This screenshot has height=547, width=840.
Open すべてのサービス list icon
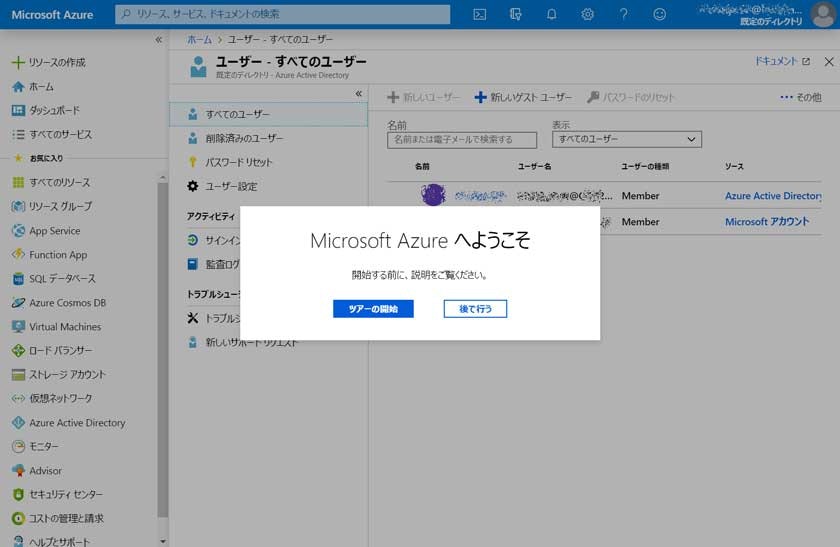pyautogui.click(x=18, y=134)
